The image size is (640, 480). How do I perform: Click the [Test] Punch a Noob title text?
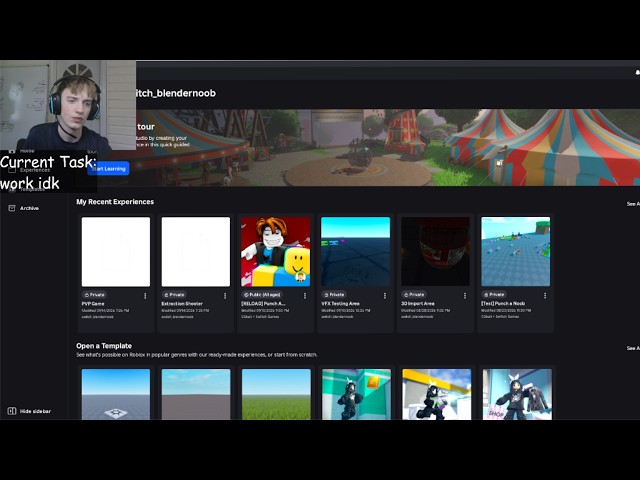(x=503, y=304)
